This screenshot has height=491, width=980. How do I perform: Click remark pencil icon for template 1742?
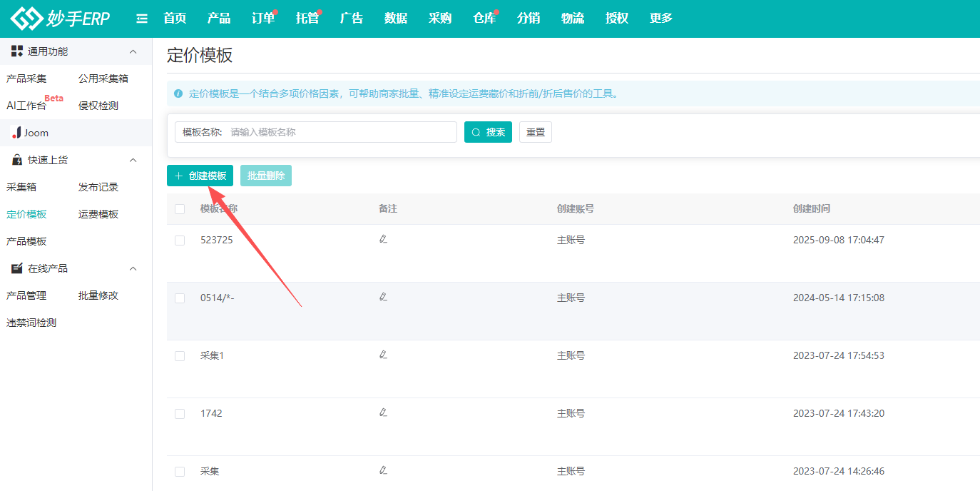pyautogui.click(x=383, y=412)
